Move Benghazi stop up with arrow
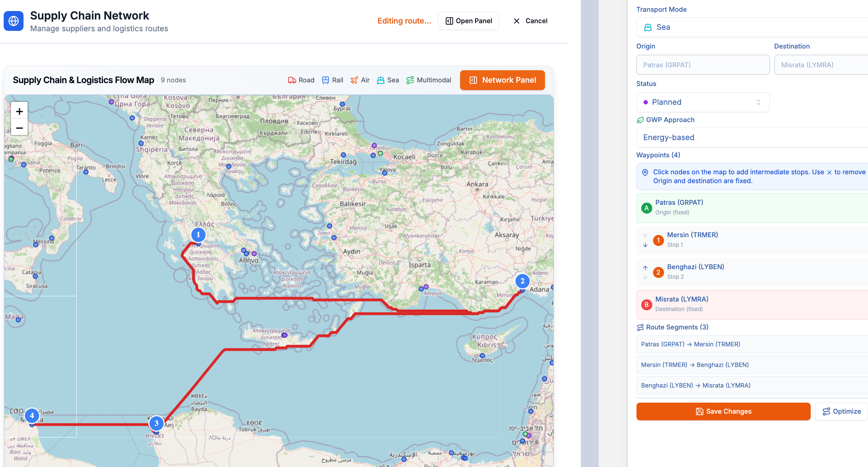868x467 pixels. pos(645,268)
